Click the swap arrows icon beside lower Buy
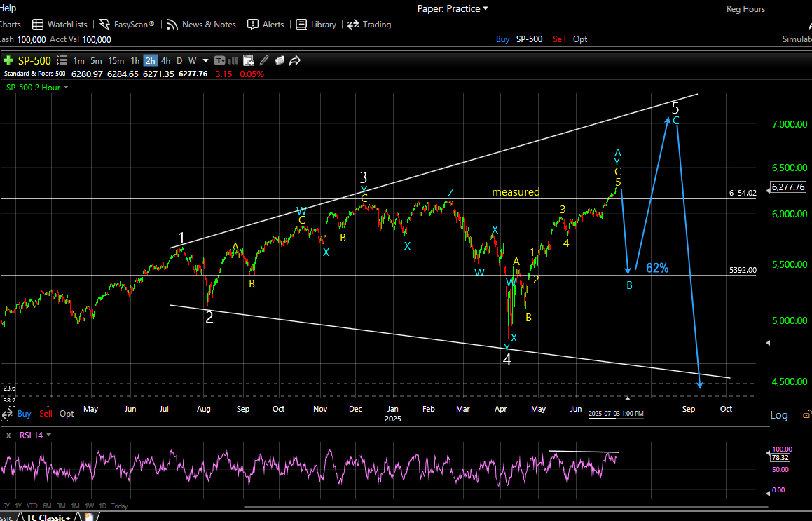 [x=7, y=414]
